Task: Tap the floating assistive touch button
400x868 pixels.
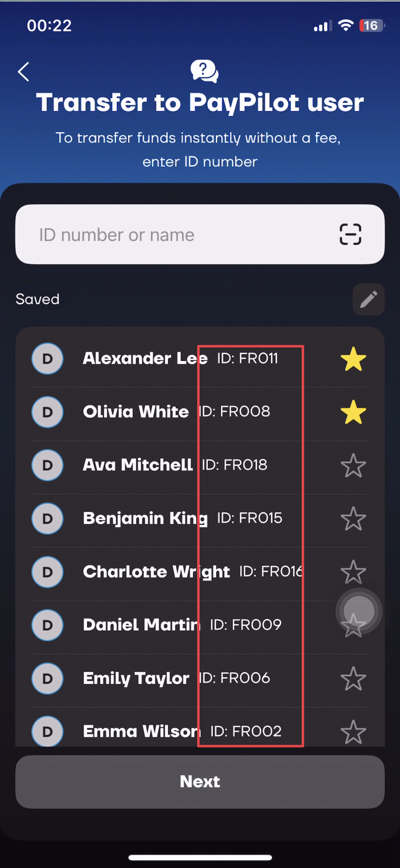Action: click(359, 611)
